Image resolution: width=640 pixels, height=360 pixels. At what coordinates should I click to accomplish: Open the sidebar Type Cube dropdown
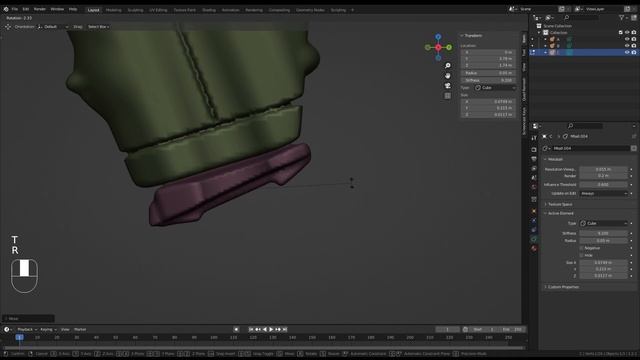495,88
